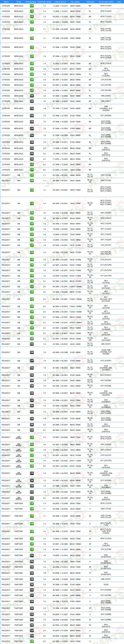Click the 04.2004 -> 11.2007 production years cell
Viewport: 124px width, 644px height.
pyautogui.click(x=60, y=615)
